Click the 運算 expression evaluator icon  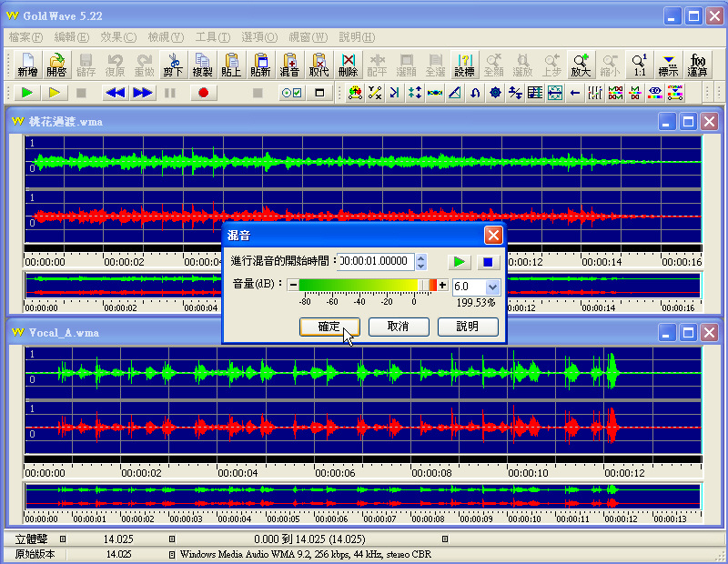click(x=697, y=64)
